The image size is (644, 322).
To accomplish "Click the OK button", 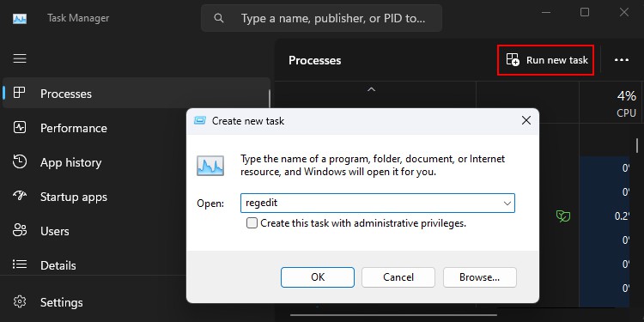I will [318, 277].
